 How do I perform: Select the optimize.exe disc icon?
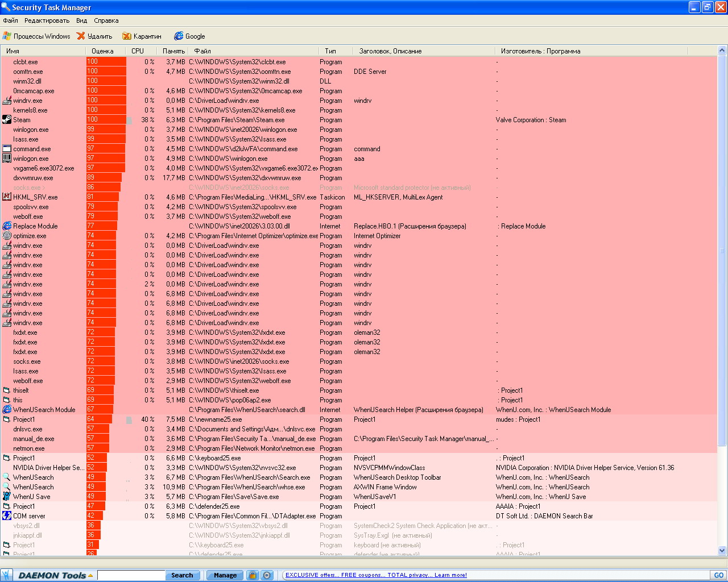(7, 236)
